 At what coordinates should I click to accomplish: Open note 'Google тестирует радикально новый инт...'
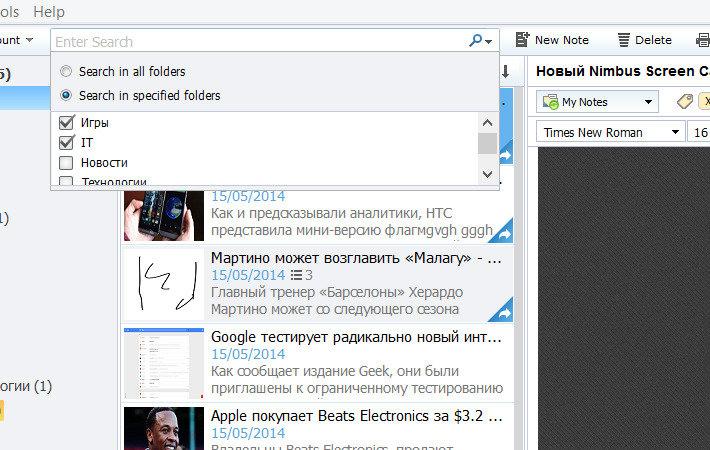point(356,337)
